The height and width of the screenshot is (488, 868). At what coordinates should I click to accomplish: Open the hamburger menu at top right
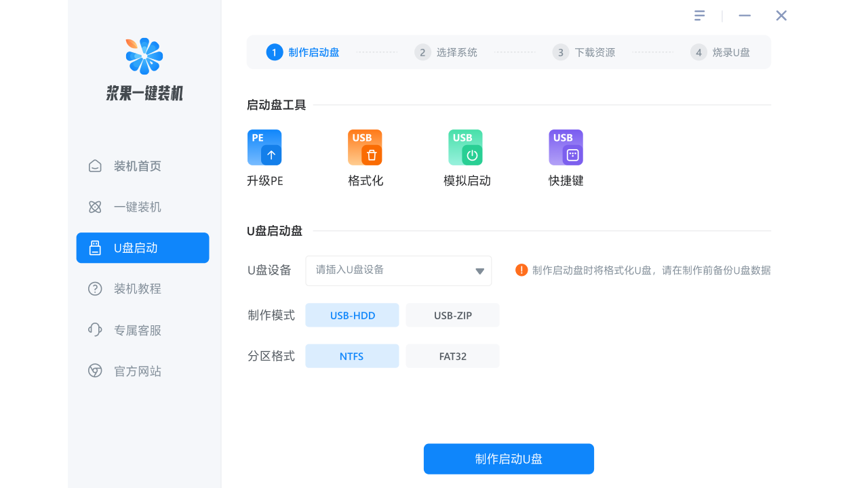click(699, 15)
